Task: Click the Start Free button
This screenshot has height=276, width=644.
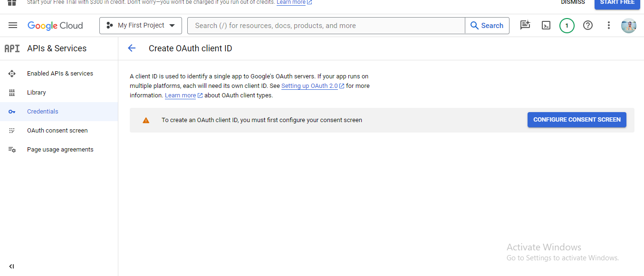Action: tap(617, 3)
